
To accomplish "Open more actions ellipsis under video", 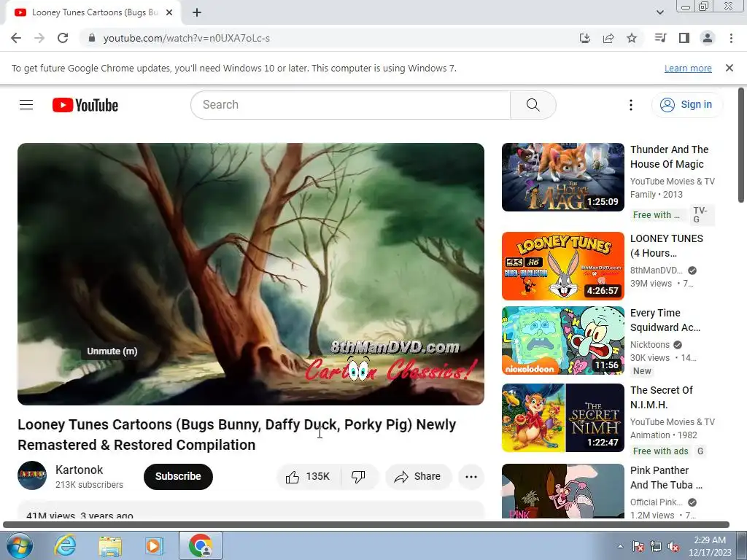I will [x=471, y=476].
